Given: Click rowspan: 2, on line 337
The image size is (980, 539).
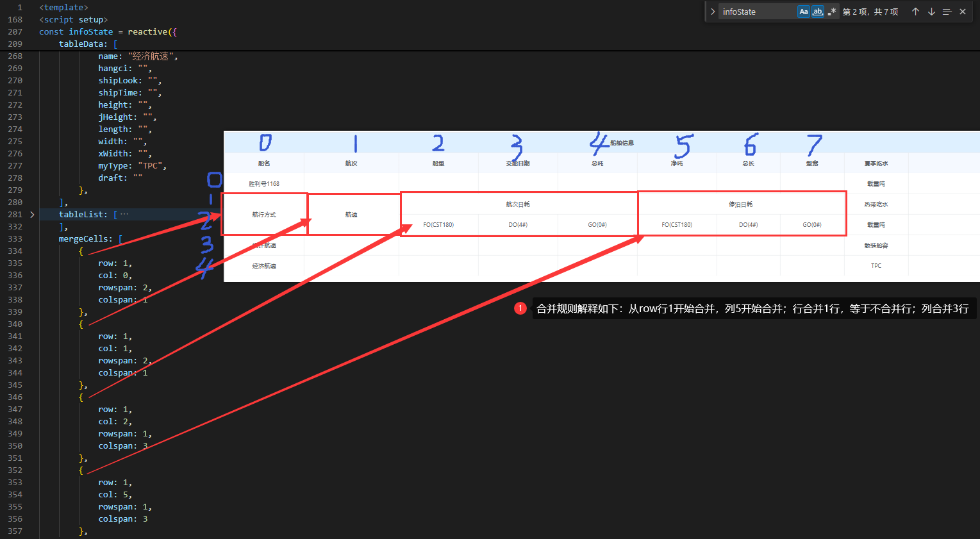Looking at the screenshot, I should (x=125, y=288).
